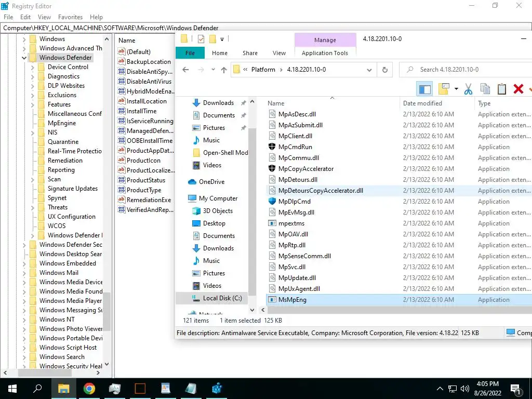Select the MpDlpCmd blue shield file

point(294,201)
